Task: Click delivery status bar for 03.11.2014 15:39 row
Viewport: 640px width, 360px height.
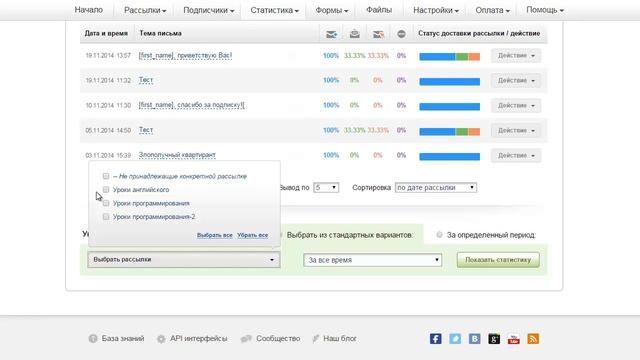Action: pyautogui.click(x=449, y=156)
